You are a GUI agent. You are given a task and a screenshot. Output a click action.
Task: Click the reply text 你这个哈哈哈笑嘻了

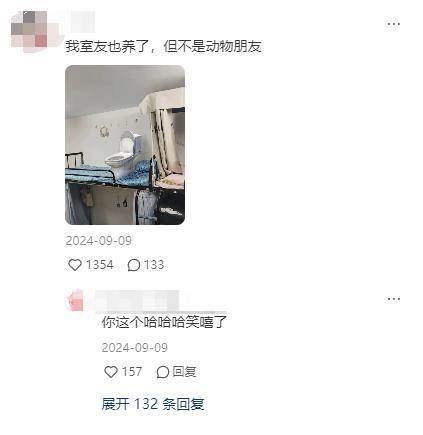pos(164,322)
